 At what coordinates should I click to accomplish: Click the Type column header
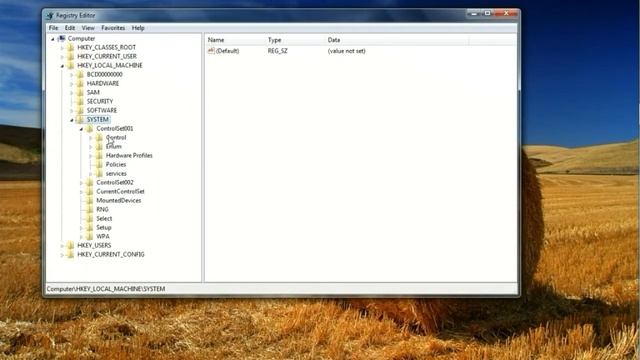294,40
